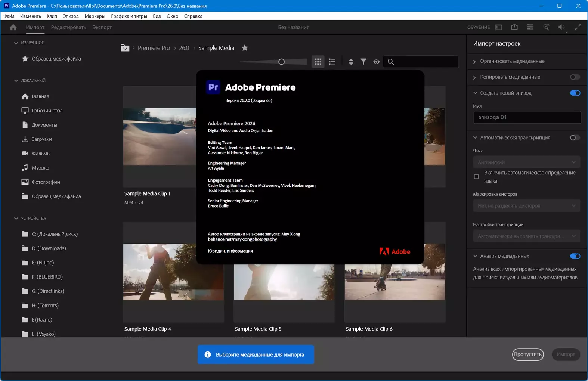Turn off Создать новый эпизод toggle
The width and height of the screenshot is (588, 381).
click(575, 93)
